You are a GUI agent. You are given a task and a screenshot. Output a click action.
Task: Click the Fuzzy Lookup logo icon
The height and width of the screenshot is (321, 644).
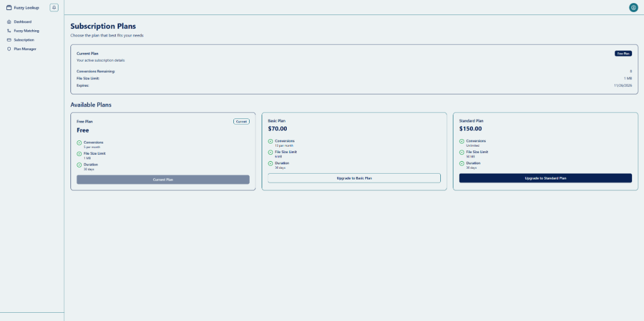pos(9,8)
